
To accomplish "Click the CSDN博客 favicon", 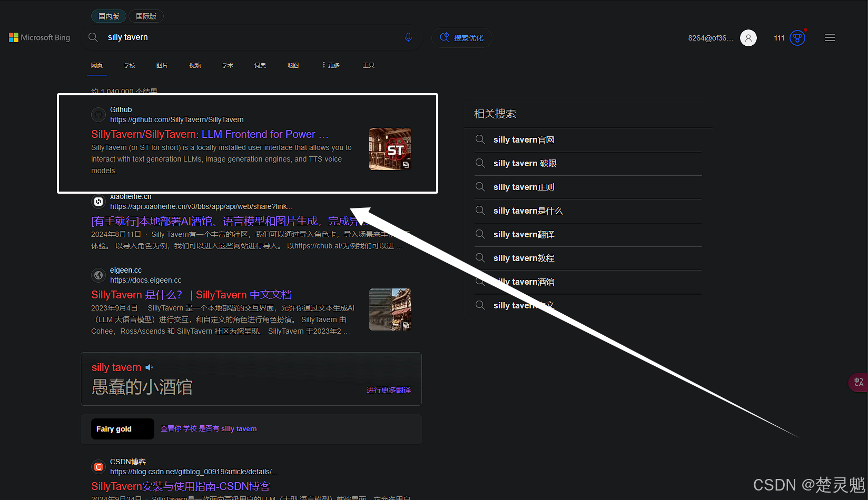I will coord(98,467).
